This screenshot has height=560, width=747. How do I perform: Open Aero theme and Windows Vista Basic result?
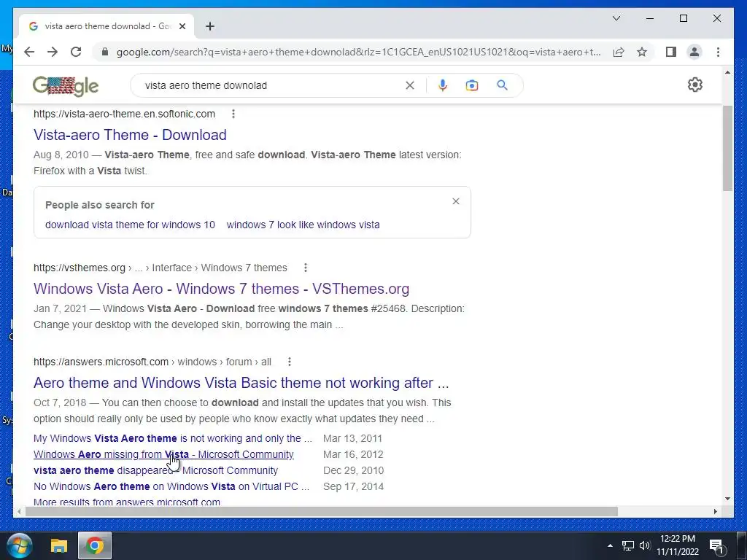[x=241, y=383]
